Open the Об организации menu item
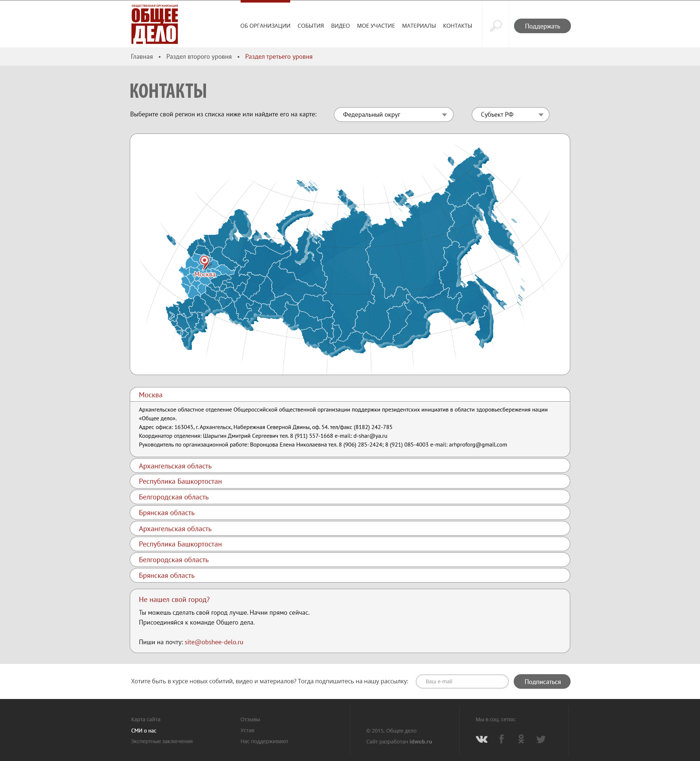Screen dimensions: 700x761 pos(265,26)
